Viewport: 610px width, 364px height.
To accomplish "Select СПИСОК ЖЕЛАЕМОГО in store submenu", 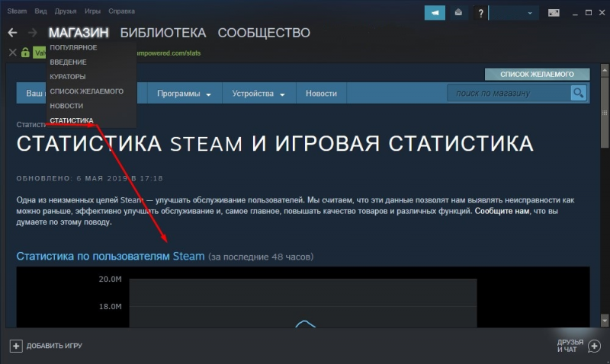I will (x=86, y=91).
